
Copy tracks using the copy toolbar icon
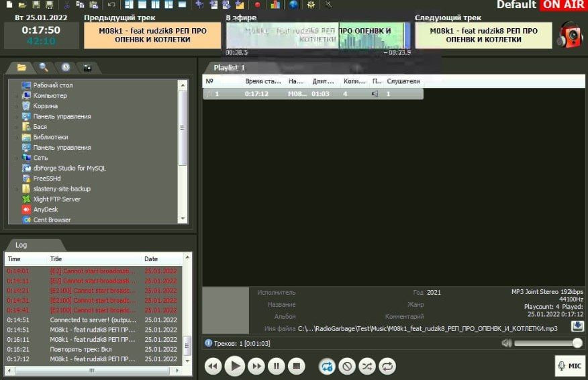(80, 5)
